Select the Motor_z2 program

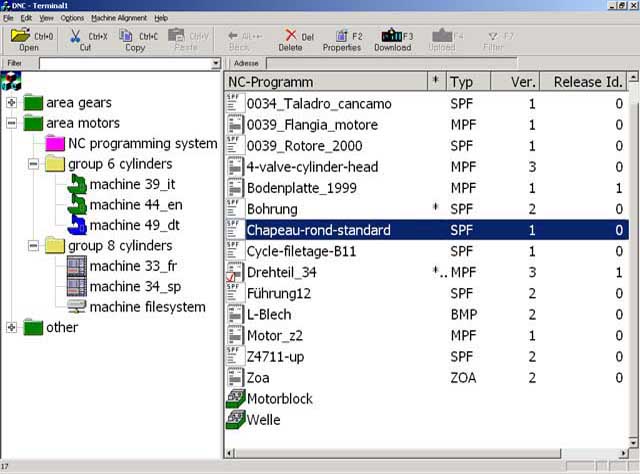(x=275, y=336)
